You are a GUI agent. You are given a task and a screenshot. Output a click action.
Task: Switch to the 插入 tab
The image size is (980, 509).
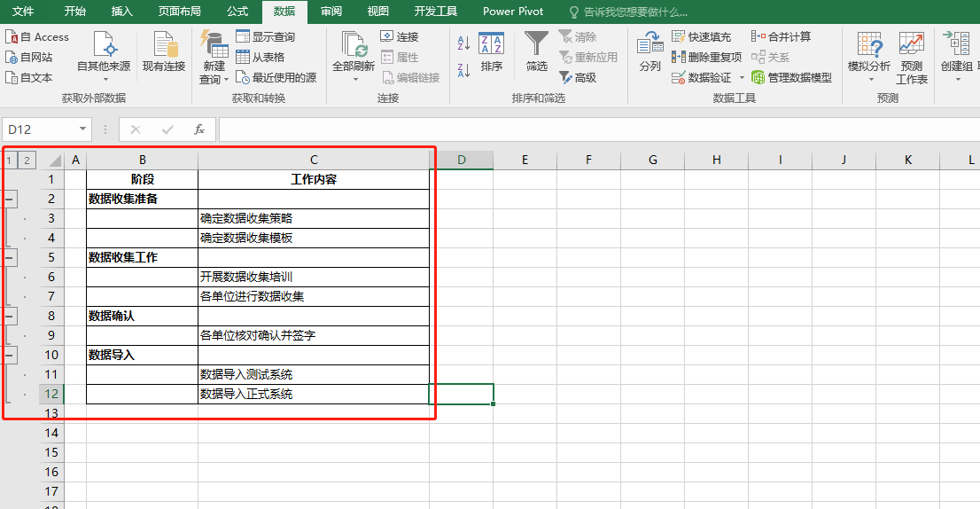tap(122, 12)
